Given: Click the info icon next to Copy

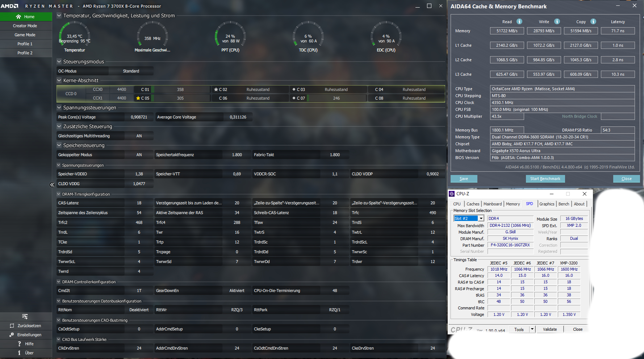Looking at the screenshot, I should click(x=593, y=21).
